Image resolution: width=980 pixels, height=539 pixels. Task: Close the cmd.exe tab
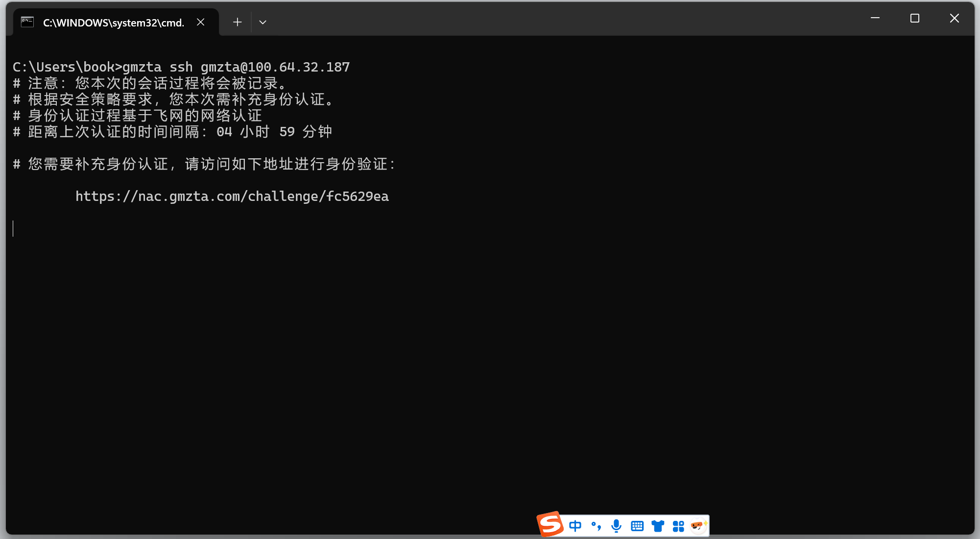tap(201, 22)
